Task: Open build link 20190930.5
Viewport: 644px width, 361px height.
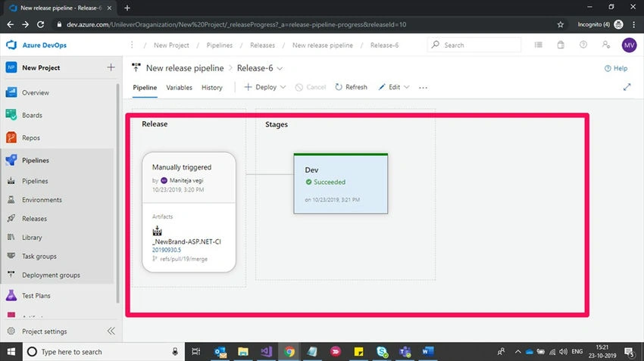Action: tap(167, 250)
